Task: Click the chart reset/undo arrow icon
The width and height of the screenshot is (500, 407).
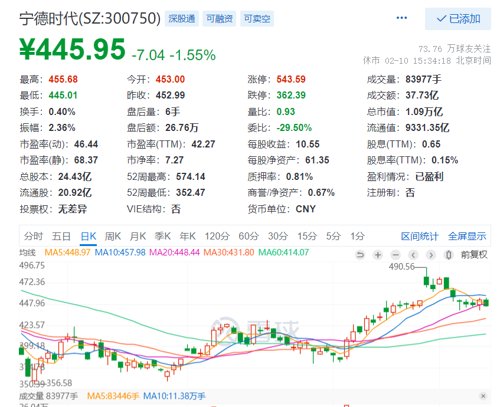Action: click(360, 255)
